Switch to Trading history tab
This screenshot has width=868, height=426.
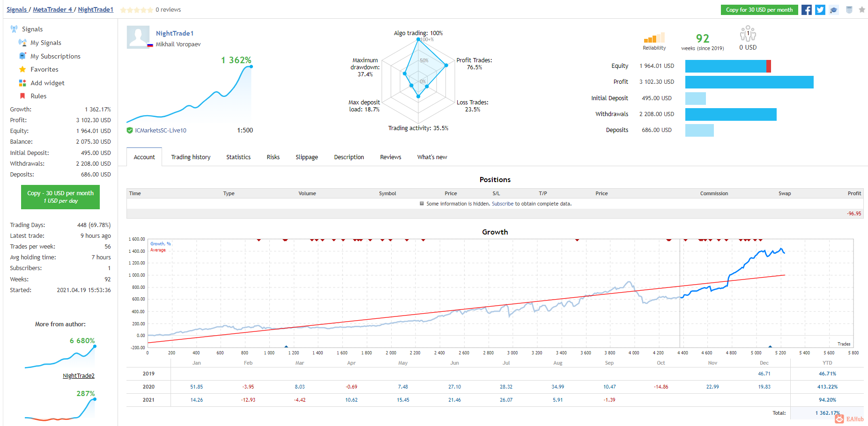[191, 157]
